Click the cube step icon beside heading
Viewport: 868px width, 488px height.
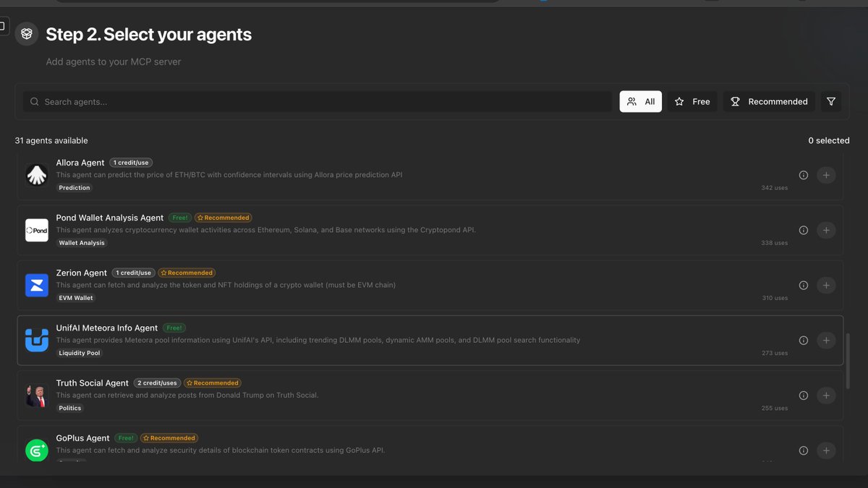(x=27, y=34)
